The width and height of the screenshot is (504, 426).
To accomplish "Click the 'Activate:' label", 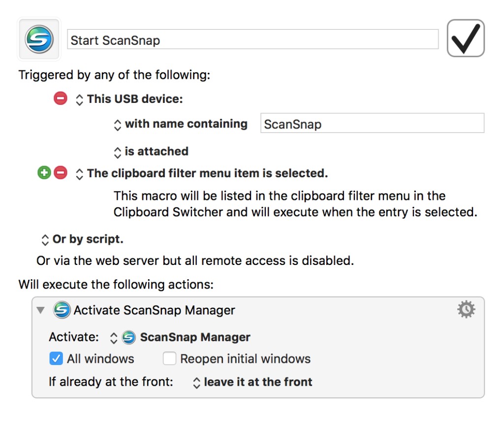I will coord(74,337).
